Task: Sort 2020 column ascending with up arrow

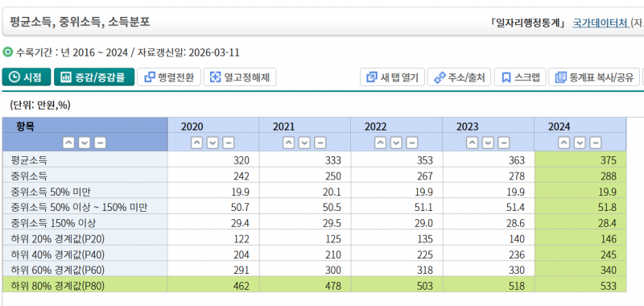Action: [x=197, y=143]
